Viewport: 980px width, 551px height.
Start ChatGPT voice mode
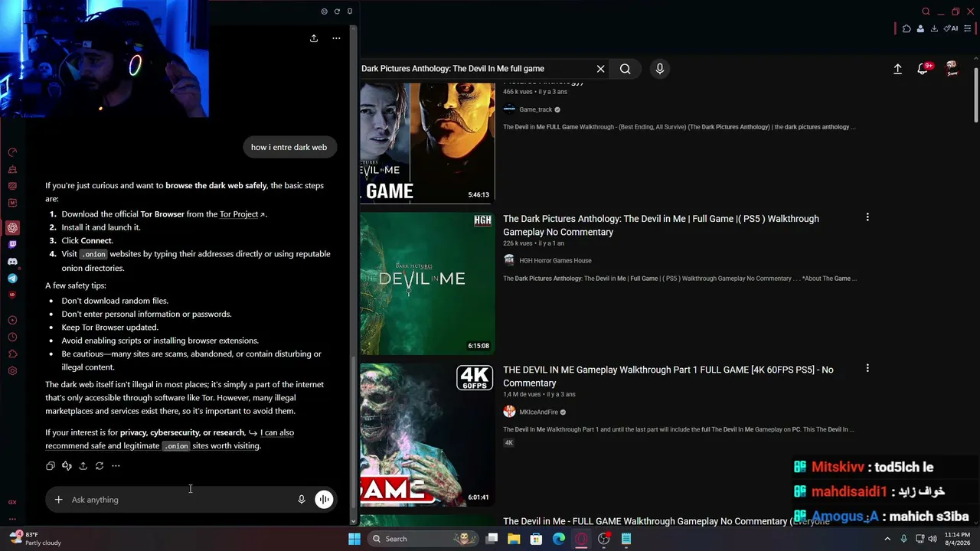324,500
